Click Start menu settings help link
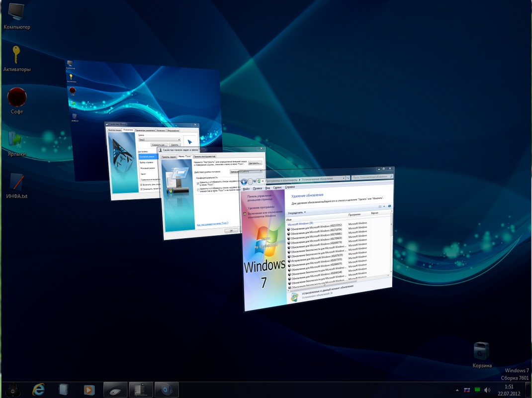Viewport: 532px width, 398px height. click(212, 224)
